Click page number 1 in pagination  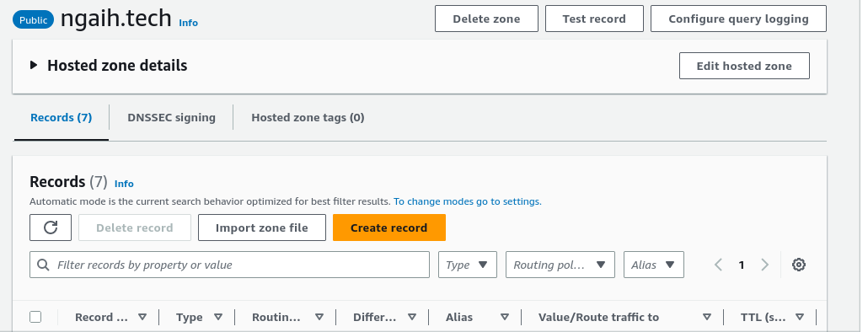point(742,265)
